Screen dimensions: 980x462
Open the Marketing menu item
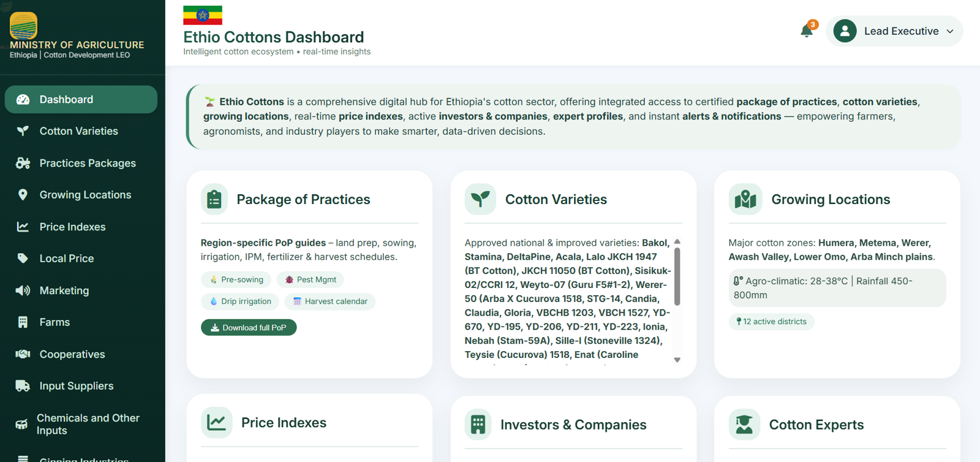[81, 290]
